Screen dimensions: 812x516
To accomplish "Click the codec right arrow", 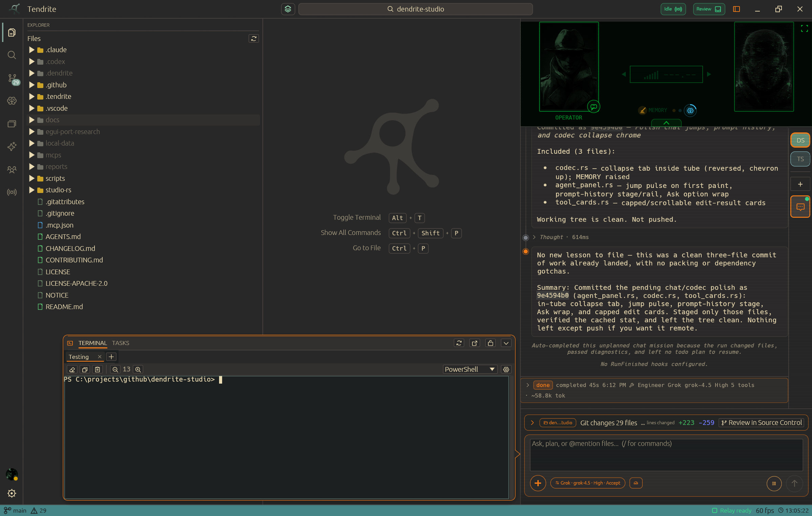I will pos(708,74).
